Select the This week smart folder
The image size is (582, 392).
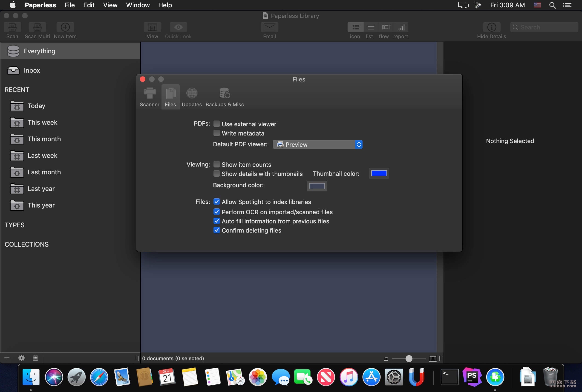coord(70,122)
